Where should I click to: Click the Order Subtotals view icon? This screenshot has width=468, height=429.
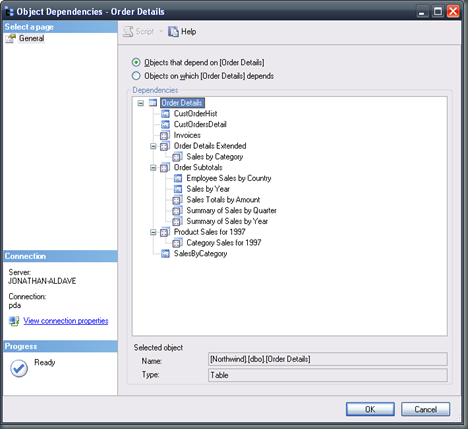[x=165, y=168]
